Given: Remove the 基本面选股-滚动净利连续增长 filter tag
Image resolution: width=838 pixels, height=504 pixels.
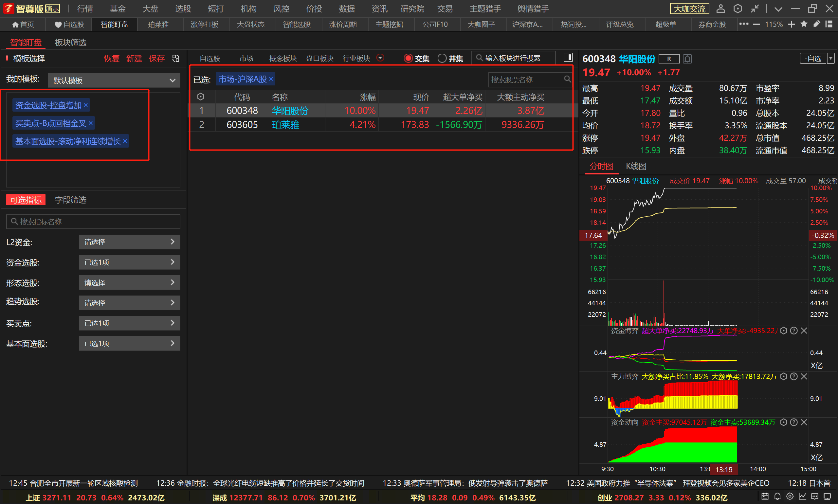Looking at the screenshot, I should point(125,141).
